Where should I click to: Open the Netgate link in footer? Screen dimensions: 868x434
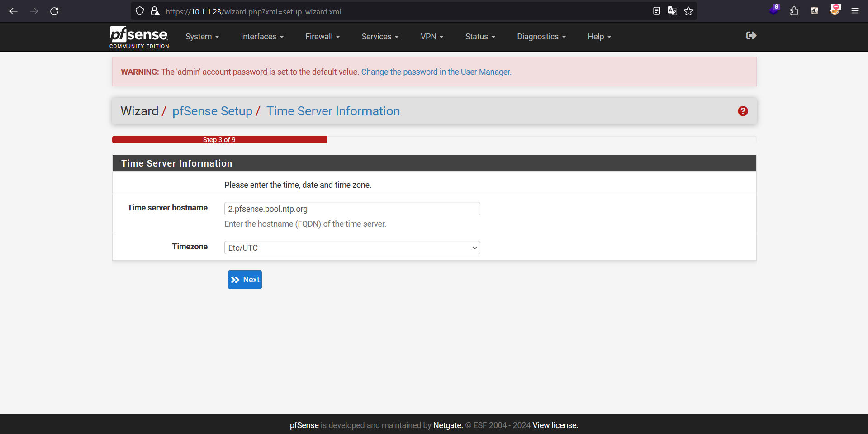click(x=448, y=425)
